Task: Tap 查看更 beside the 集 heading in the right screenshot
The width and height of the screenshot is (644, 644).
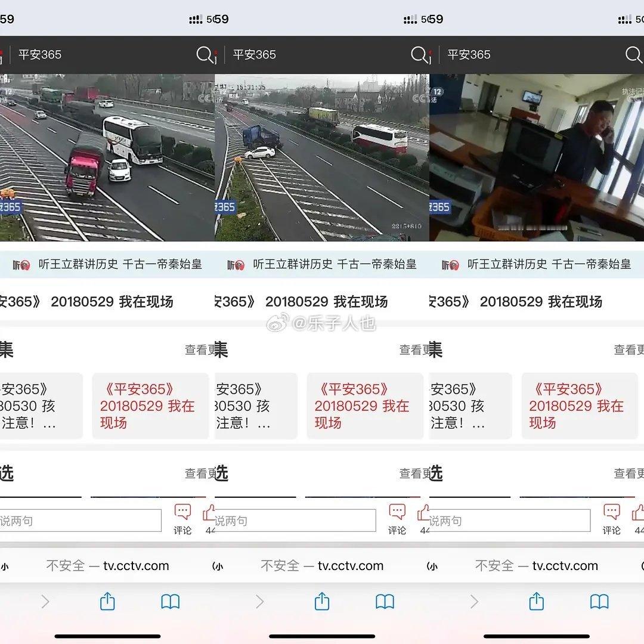Action: click(628, 350)
